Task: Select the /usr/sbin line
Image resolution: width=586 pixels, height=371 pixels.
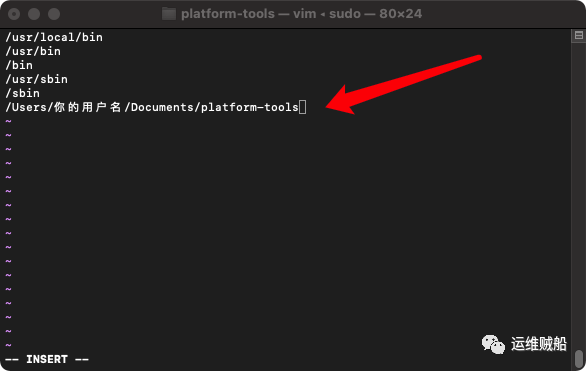Action: pyautogui.click(x=37, y=79)
